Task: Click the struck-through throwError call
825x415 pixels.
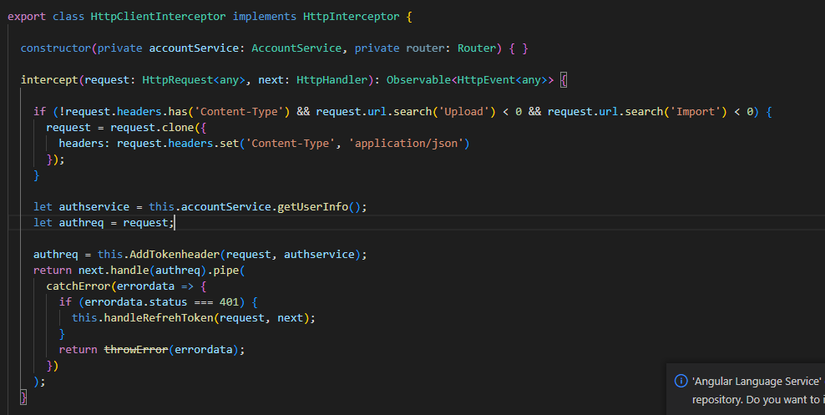Action: 136,349
